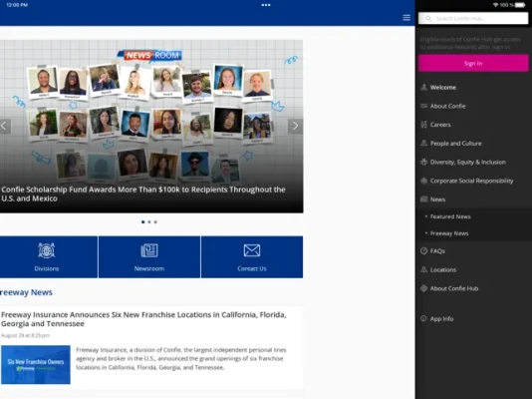This screenshot has height=399, width=532.
Task: Click the FAQs question-mark icon
Action: point(423,251)
